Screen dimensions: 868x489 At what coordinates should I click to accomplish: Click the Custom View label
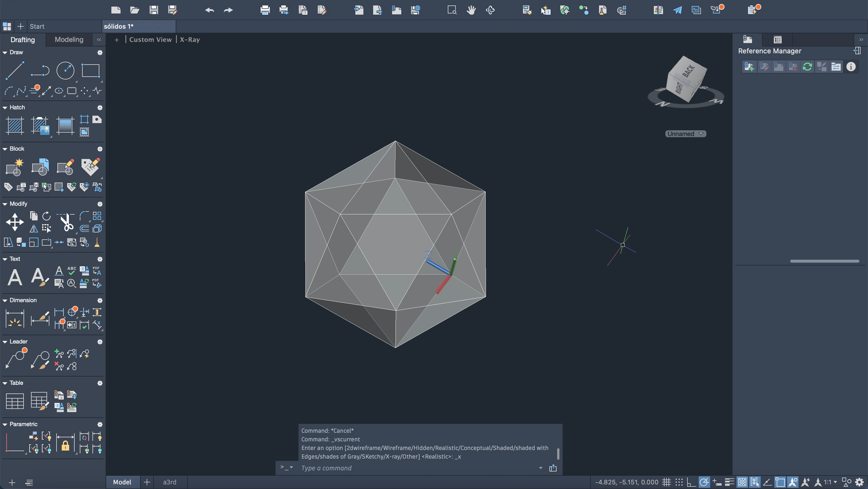point(150,39)
